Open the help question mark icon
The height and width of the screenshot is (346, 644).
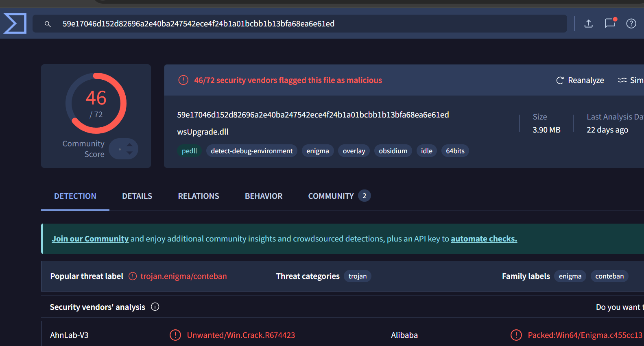pos(631,24)
